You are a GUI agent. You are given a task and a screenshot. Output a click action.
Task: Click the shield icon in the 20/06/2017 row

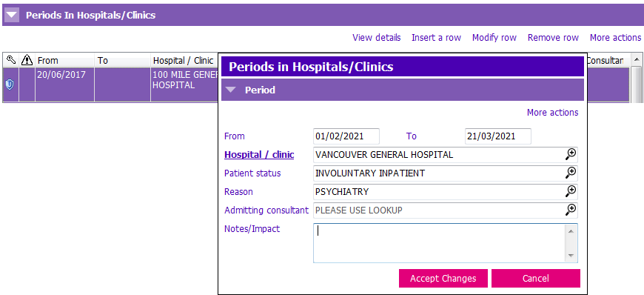click(10, 84)
